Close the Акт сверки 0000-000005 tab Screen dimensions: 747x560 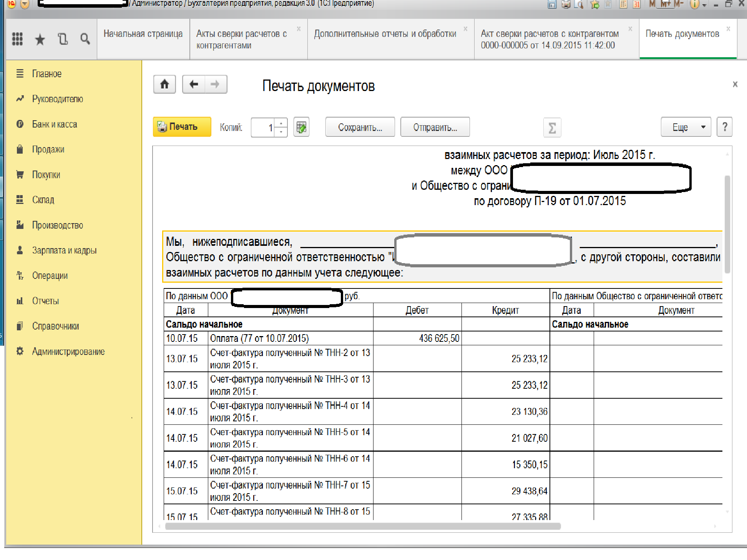pyautogui.click(x=630, y=29)
